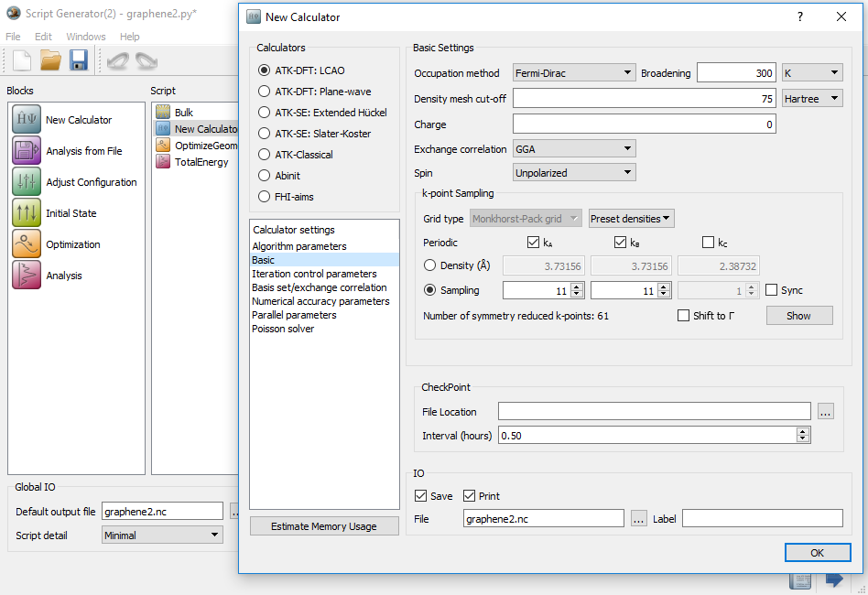Open the Spin Unpolarized dropdown
The height and width of the screenshot is (595, 868).
click(574, 172)
